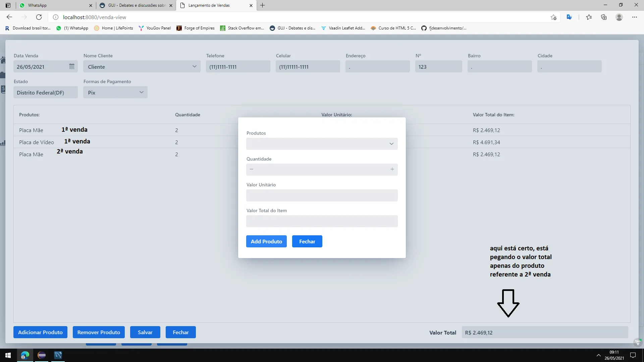Click the quantity minus stepper button
The width and height of the screenshot is (644, 362).
point(252,169)
